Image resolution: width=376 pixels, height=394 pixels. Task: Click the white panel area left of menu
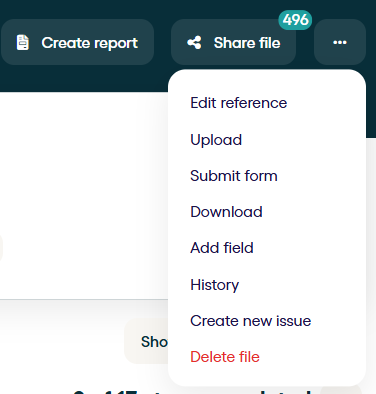coord(83,195)
